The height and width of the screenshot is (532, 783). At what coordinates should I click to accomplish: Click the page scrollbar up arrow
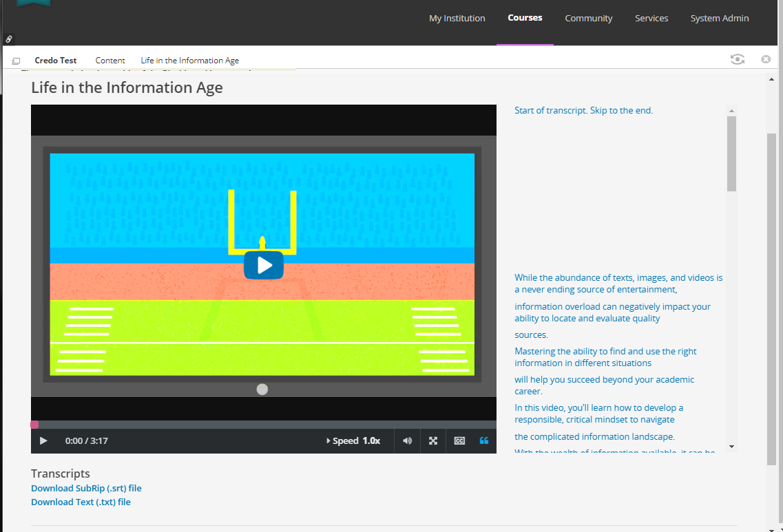pyautogui.click(x=771, y=79)
